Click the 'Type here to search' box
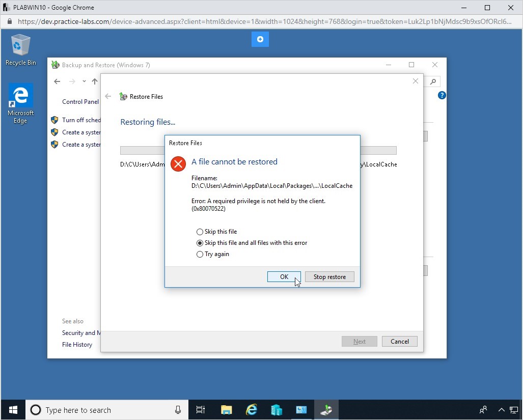 (107, 410)
